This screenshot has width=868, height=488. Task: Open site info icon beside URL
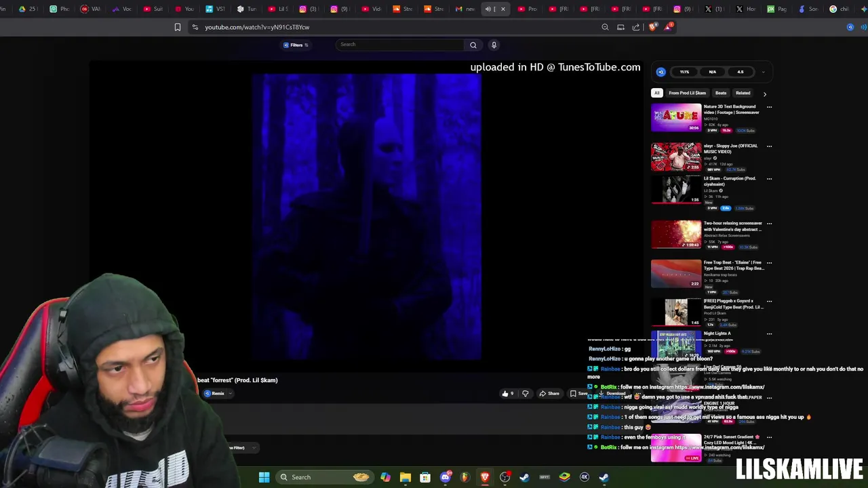195,27
